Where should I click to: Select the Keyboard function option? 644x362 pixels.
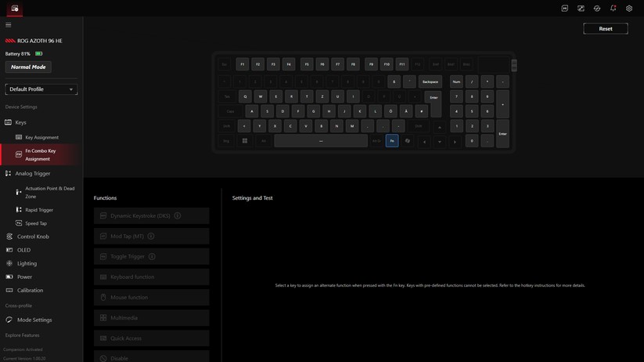click(151, 277)
